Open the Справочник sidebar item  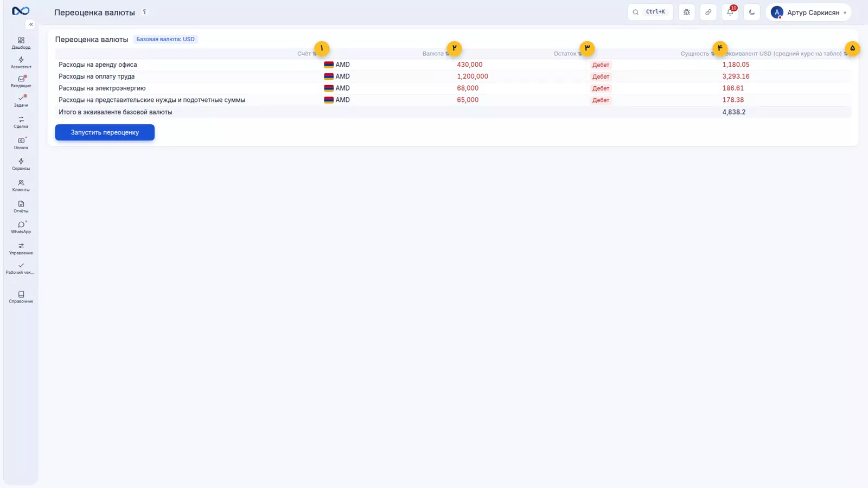[x=21, y=297]
